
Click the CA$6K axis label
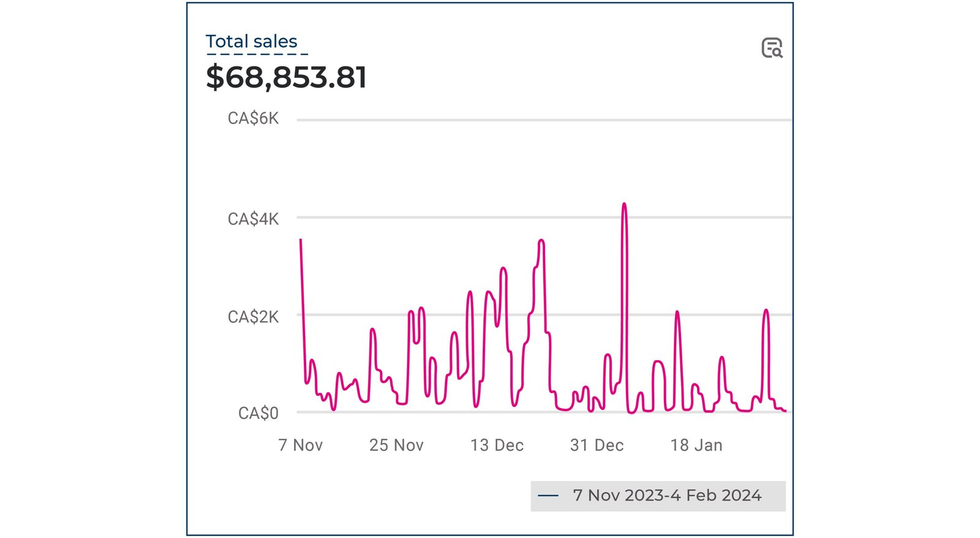pyautogui.click(x=253, y=118)
